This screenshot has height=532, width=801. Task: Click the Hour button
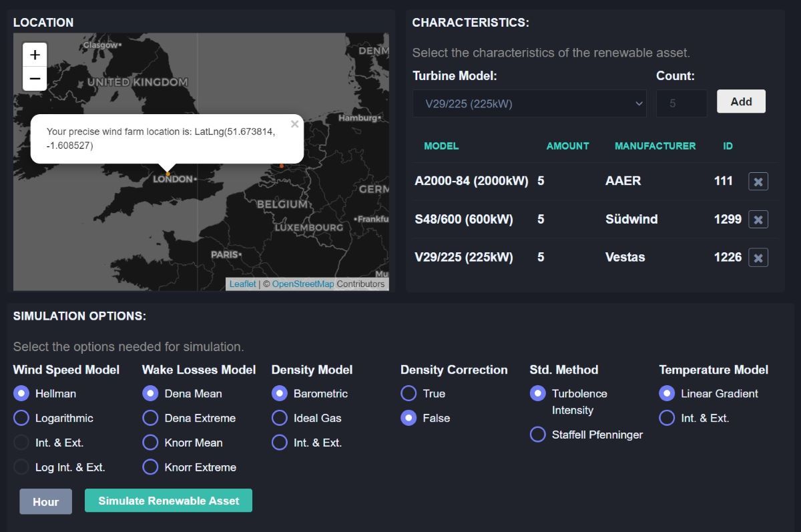[45, 502]
